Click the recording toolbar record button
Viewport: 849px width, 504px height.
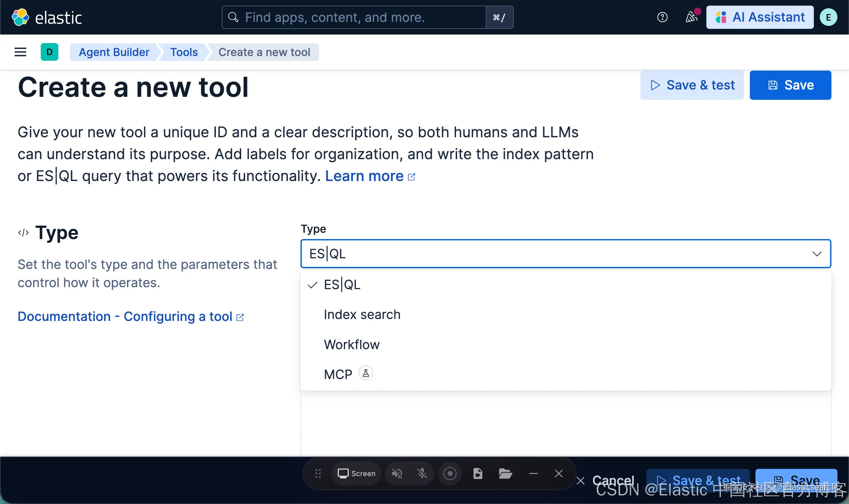point(450,473)
